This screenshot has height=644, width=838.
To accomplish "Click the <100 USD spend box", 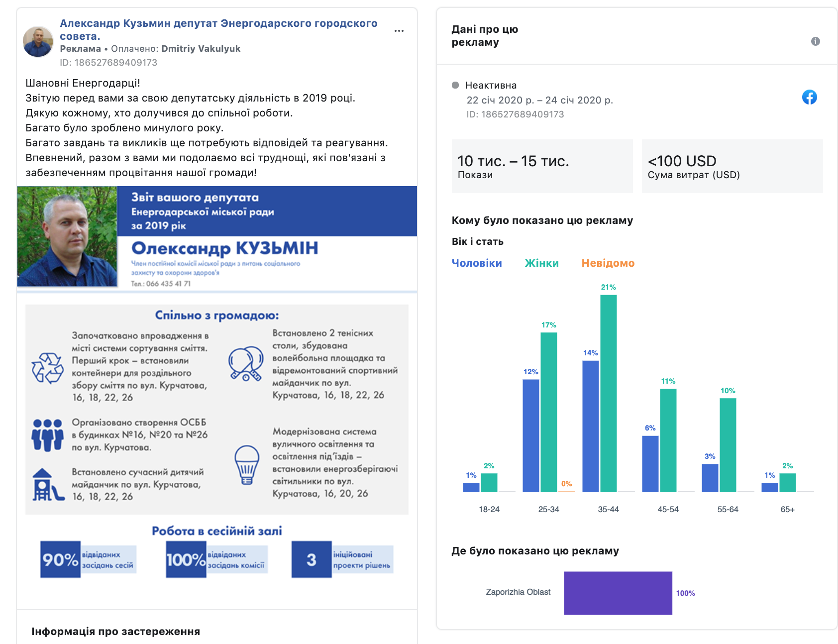I will pos(732,166).
